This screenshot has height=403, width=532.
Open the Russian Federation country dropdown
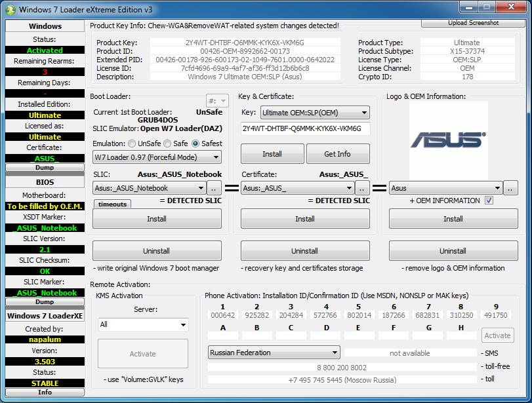click(274, 353)
